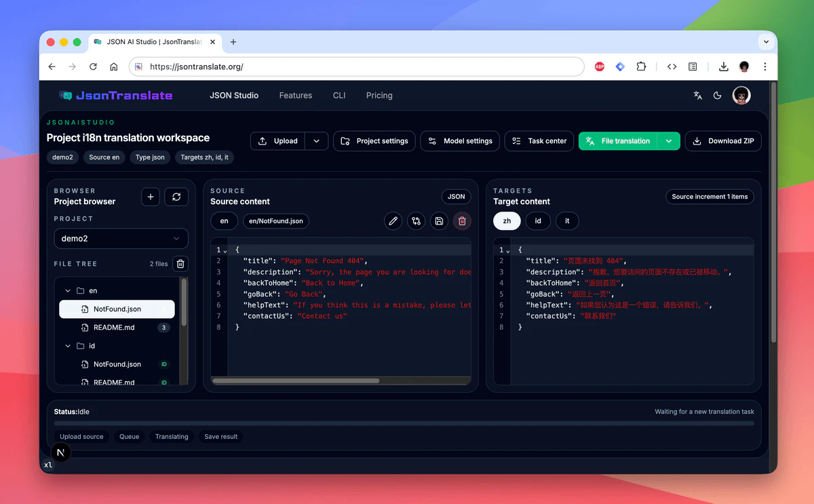This screenshot has width=814, height=504.
Task: Open the Chrome tab search chevron
Action: click(x=767, y=41)
